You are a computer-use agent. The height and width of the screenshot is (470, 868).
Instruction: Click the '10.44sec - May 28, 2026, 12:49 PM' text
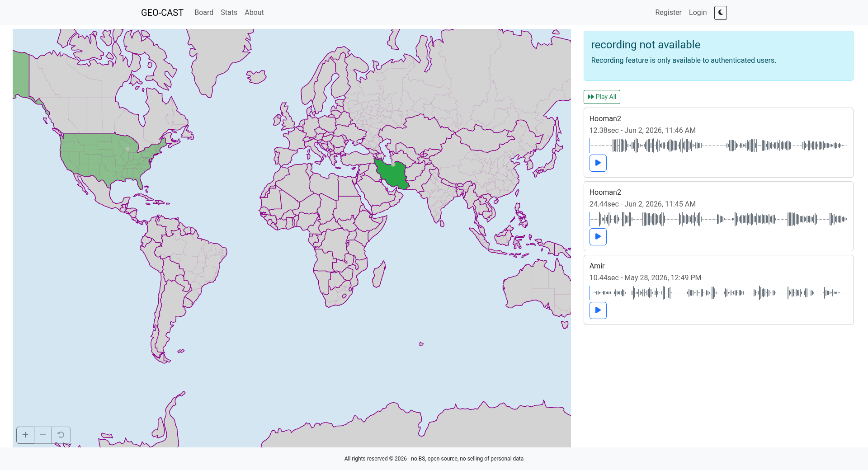pyautogui.click(x=645, y=278)
